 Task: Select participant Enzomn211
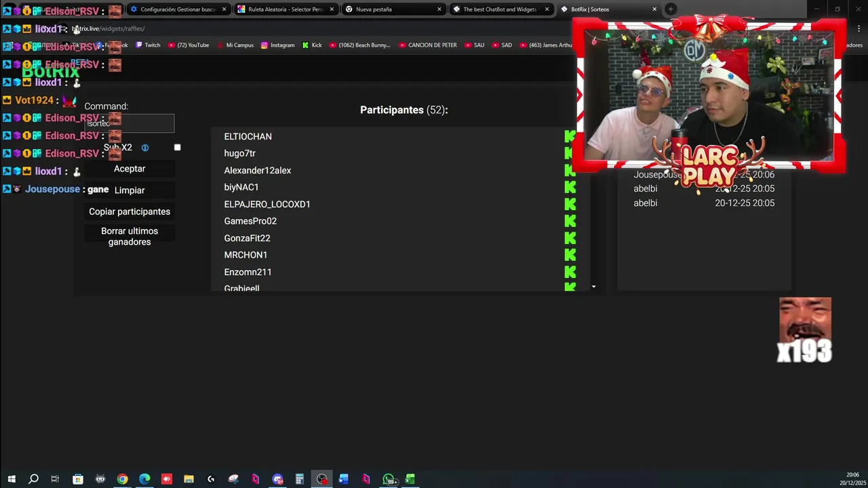pos(248,272)
